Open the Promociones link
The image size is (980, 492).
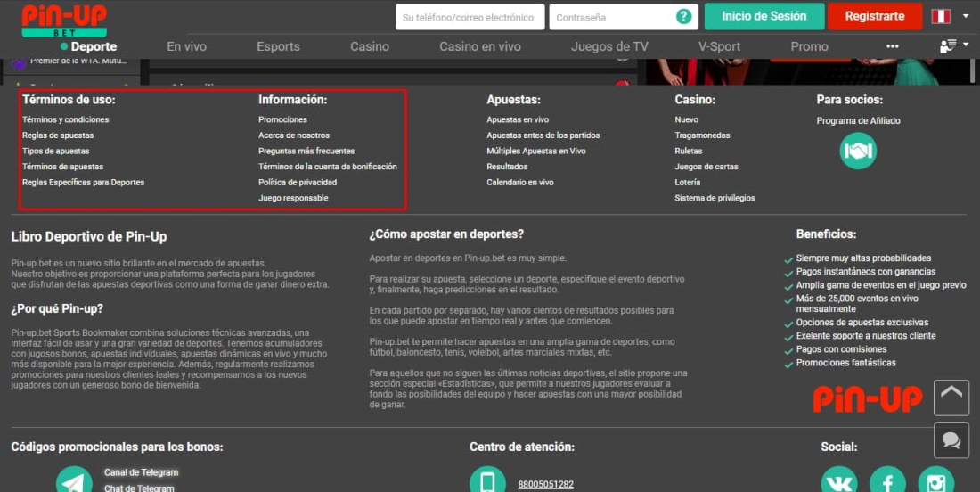click(x=282, y=119)
